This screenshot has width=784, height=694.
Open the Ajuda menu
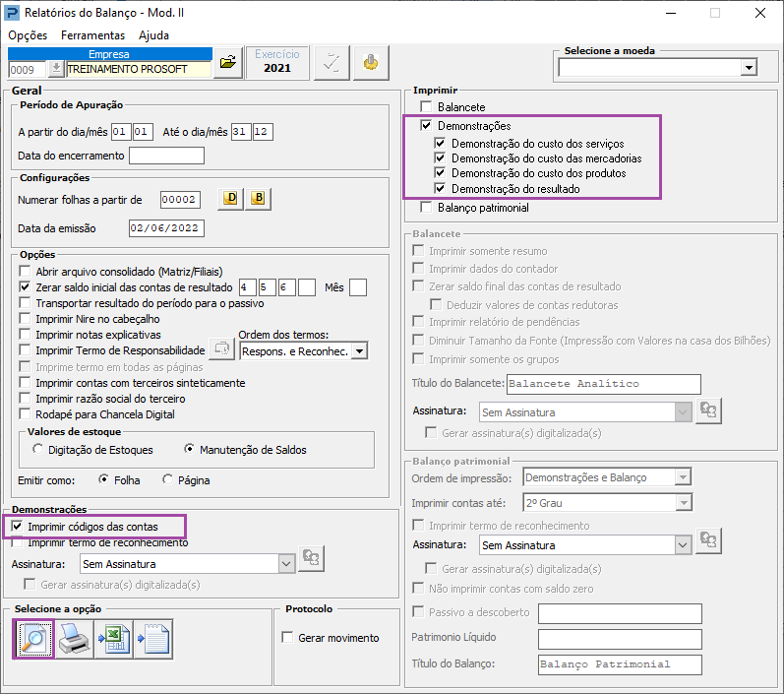point(154,35)
